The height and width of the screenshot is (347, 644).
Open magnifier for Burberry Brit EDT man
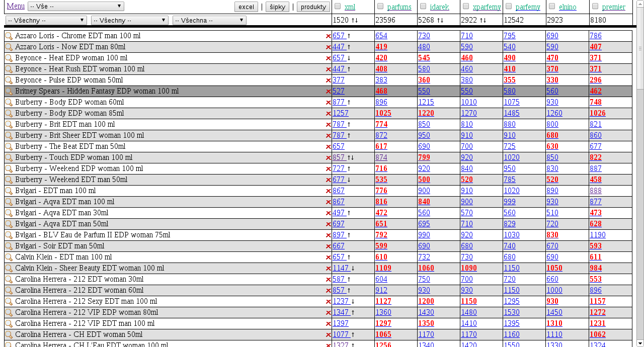[x=9, y=125]
